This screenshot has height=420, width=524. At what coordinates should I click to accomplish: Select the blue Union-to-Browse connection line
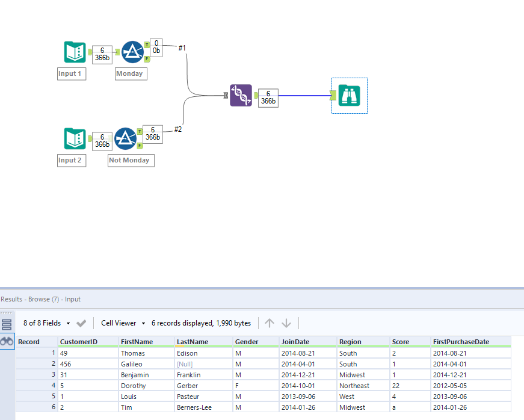(x=304, y=96)
